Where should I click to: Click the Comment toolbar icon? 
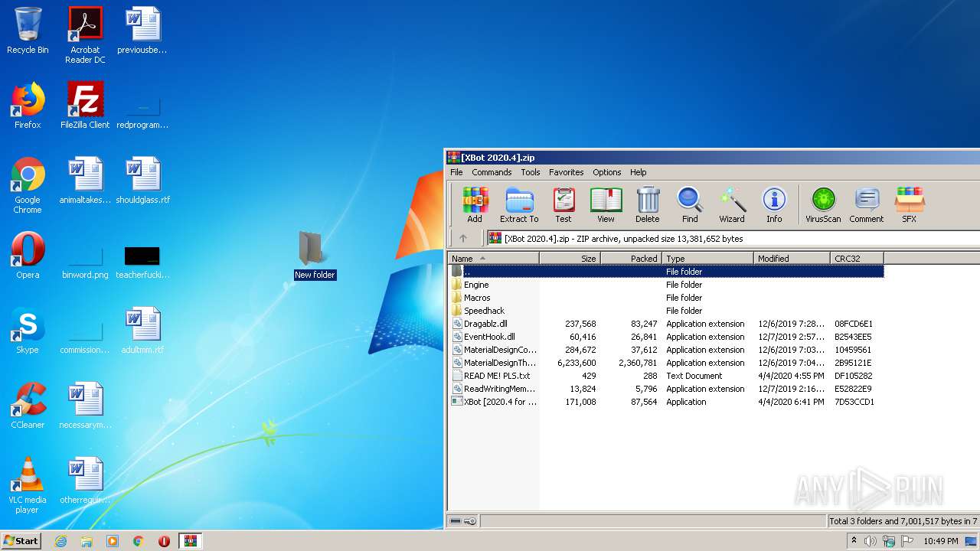(x=866, y=204)
